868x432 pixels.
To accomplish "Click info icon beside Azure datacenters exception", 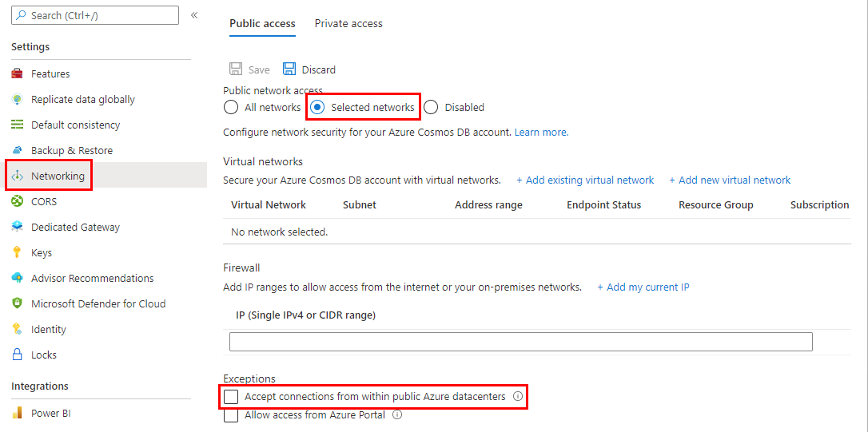I will point(518,396).
